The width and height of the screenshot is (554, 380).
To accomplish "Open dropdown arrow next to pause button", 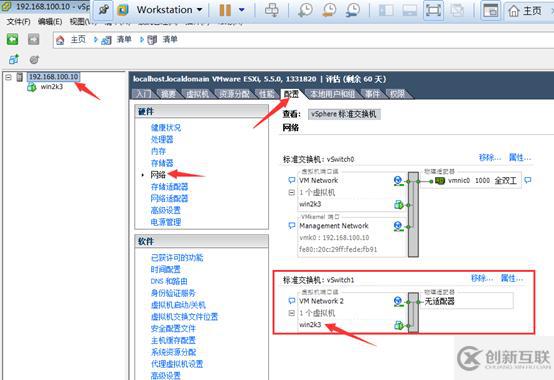I will [x=242, y=10].
